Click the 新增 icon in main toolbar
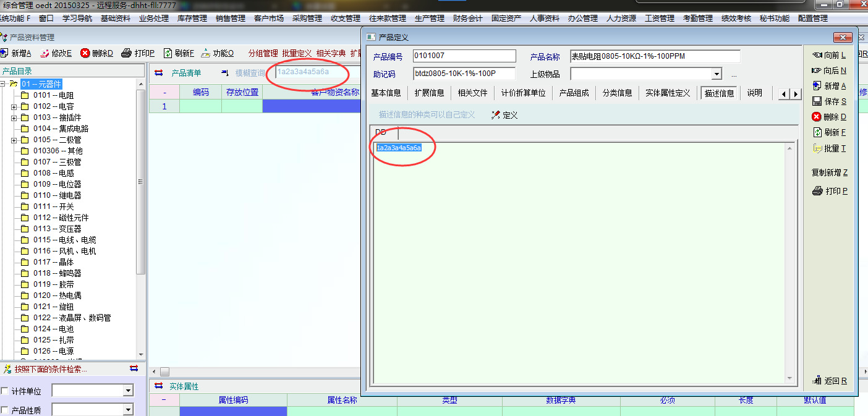Screen dimensions: 868x416 pos(4,53)
